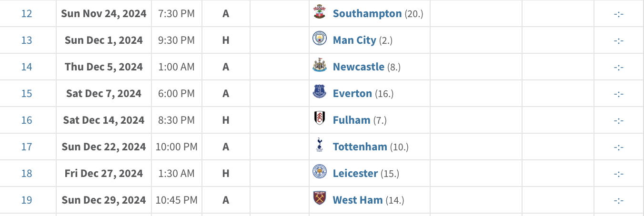Viewport: 644px width, 216px height.
Task: Select matchday 15 number
Action: 27,93
